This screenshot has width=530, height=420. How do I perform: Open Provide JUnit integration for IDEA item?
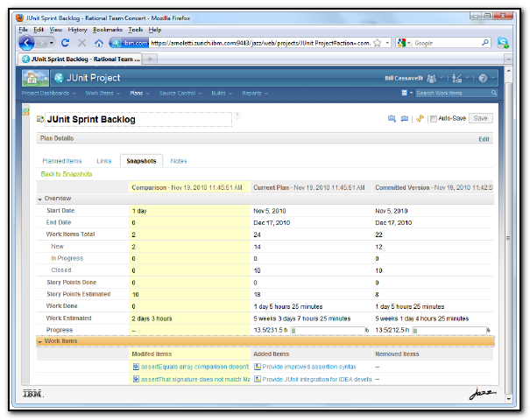point(317,379)
